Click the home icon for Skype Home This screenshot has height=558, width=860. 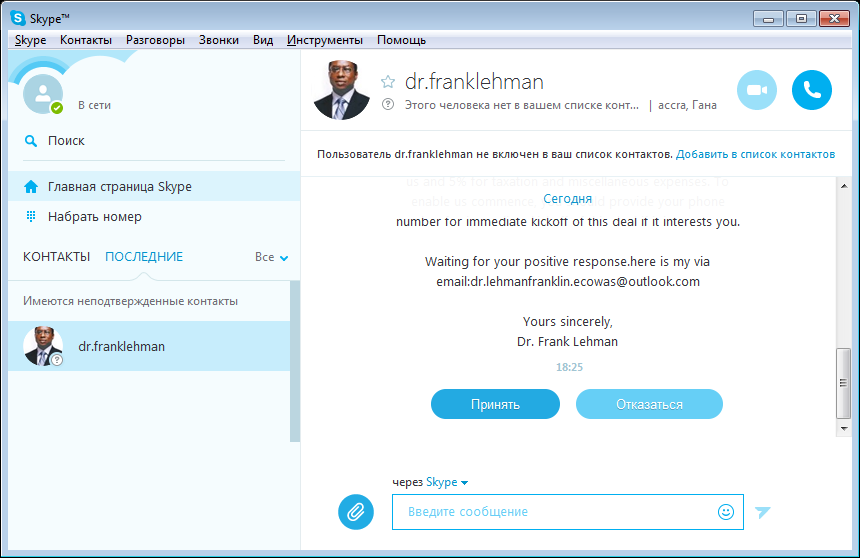[31, 187]
